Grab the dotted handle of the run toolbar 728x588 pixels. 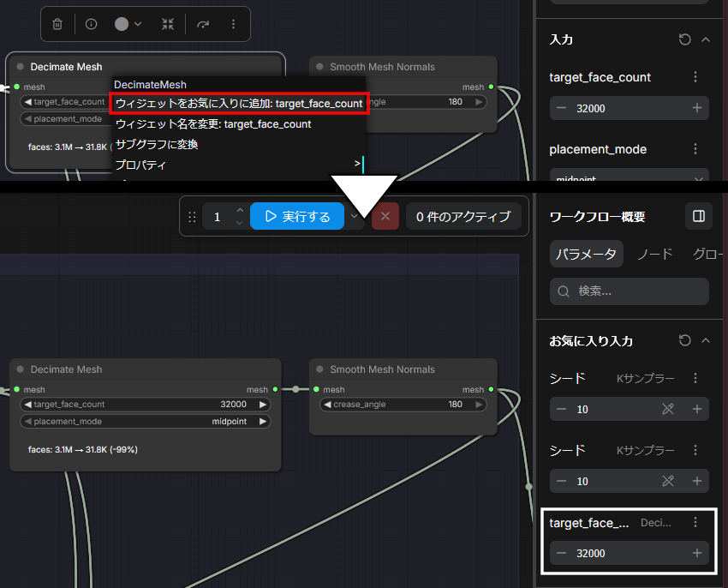(192, 217)
